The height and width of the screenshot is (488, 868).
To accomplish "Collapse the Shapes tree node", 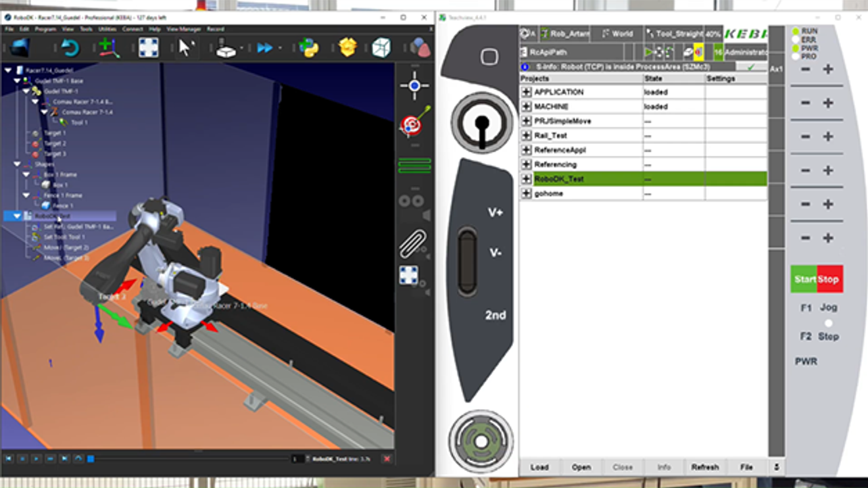I will tap(17, 164).
